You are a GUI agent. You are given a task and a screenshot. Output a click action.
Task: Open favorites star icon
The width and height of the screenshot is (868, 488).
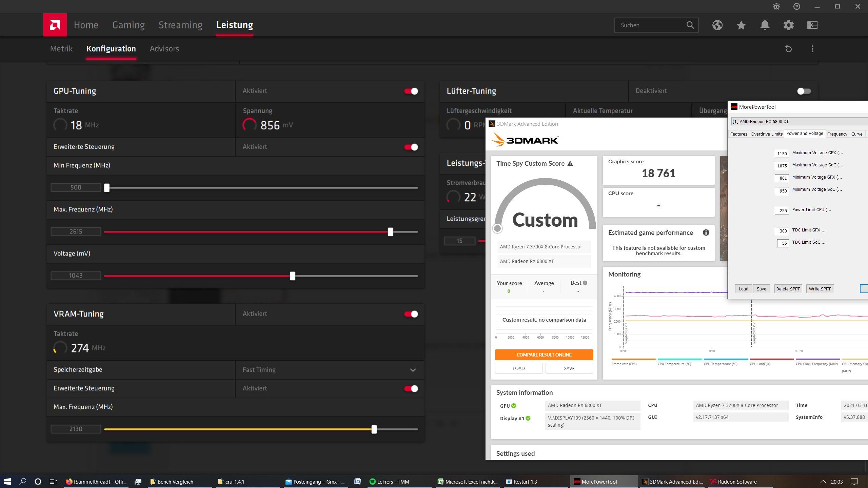click(x=741, y=25)
